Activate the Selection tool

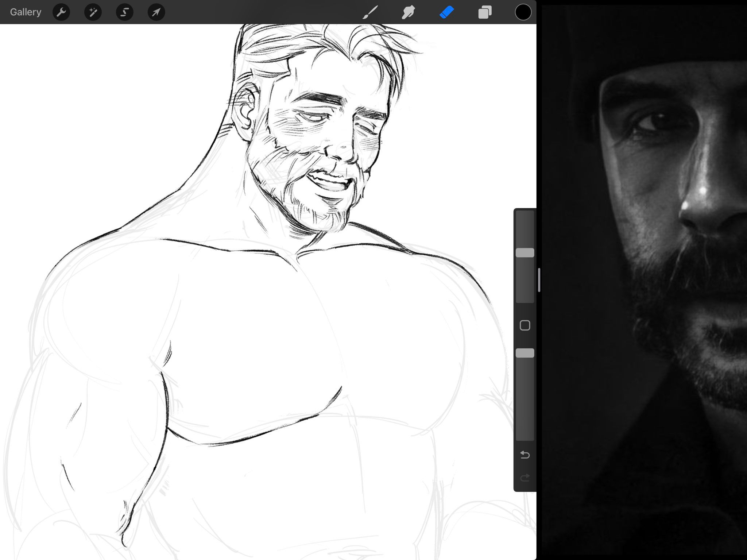pos(124,12)
